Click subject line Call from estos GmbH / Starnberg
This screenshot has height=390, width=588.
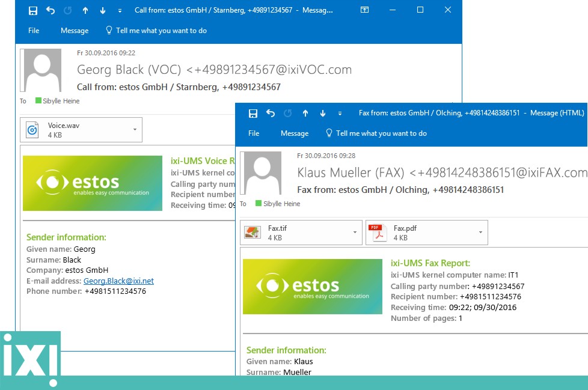pyautogui.click(x=179, y=87)
